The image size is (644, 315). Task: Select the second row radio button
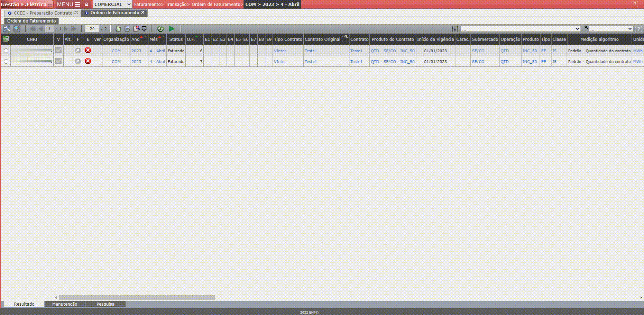click(x=6, y=62)
